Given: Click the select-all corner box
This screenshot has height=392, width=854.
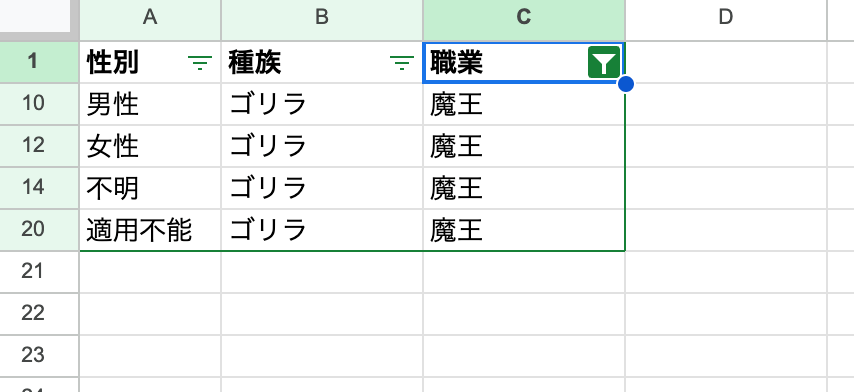Looking at the screenshot, I should 36,16.
